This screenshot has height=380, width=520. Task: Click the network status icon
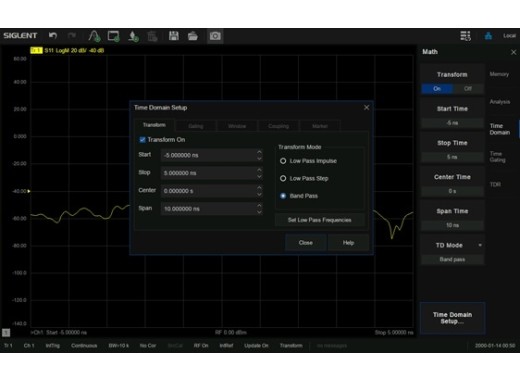pos(488,36)
